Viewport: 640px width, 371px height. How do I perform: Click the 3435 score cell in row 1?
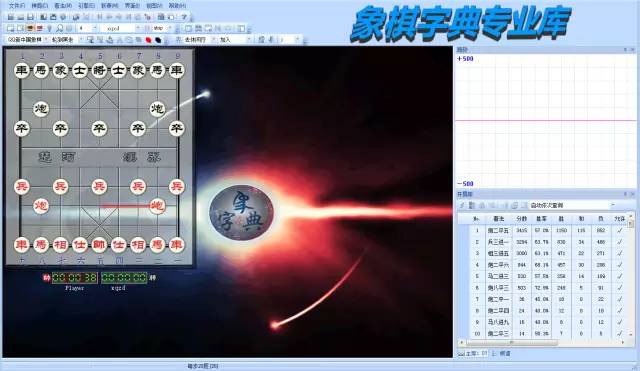tap(522, 231)
